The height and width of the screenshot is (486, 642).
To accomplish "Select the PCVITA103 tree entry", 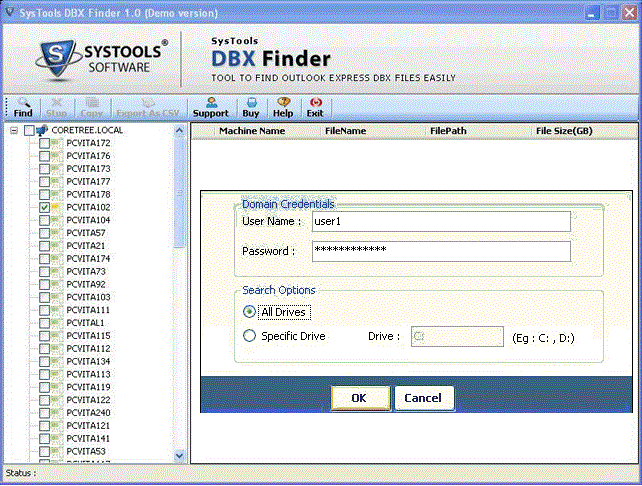I will (x=88, y=297).
